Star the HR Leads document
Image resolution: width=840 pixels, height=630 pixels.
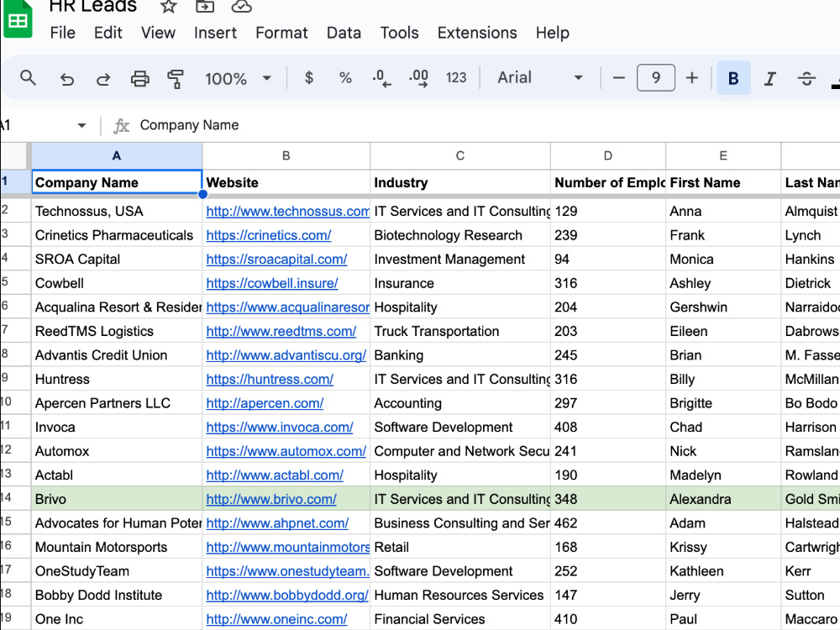[169, 7]
